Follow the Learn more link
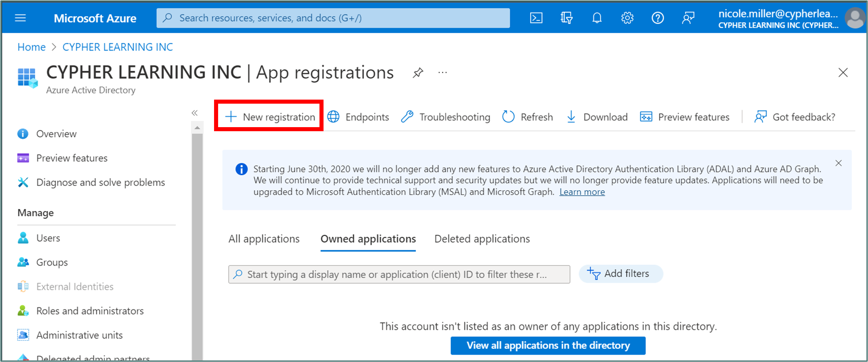 pyautogui.click(x=582, y=192)
